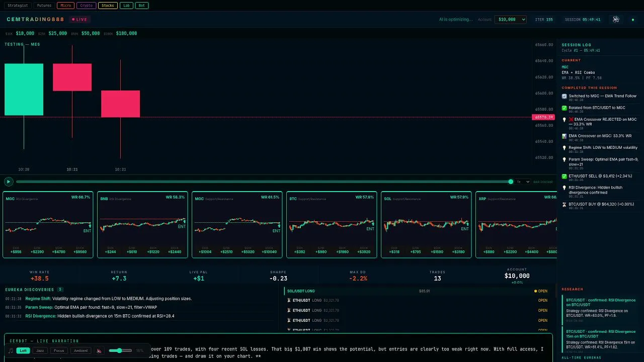Click the Max DD -2.2% stat
The width and height of the screenshot is (644, 362).
click(x=358, y=276)
